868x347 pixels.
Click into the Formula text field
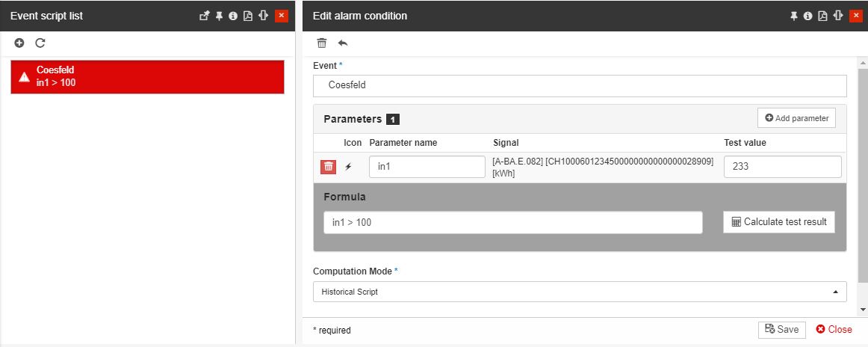tap(512, 223)
